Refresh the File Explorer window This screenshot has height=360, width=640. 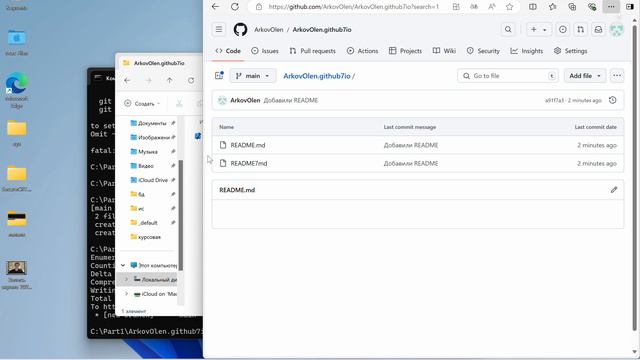pyautogui.click(x=191, y=80)
